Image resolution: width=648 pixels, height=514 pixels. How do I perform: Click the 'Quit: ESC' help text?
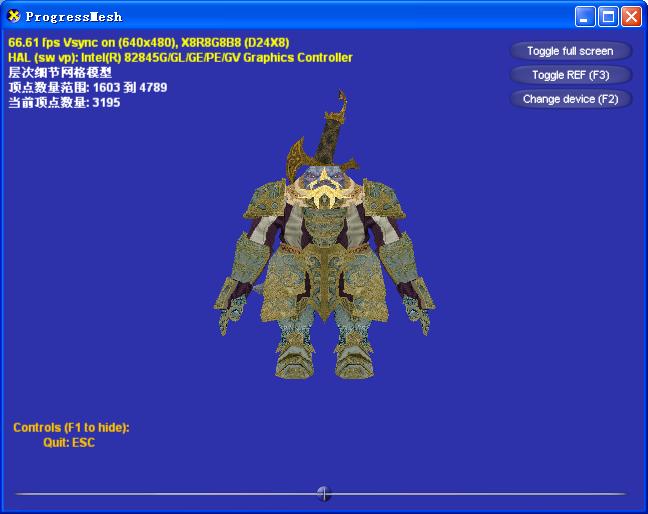click(x=69, y=443)
